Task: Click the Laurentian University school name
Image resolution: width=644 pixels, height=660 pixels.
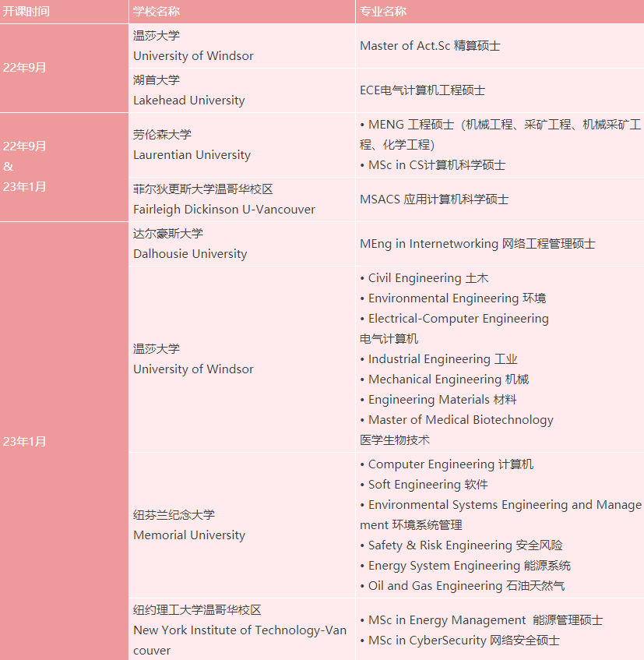Action: (x=192, y=155)
